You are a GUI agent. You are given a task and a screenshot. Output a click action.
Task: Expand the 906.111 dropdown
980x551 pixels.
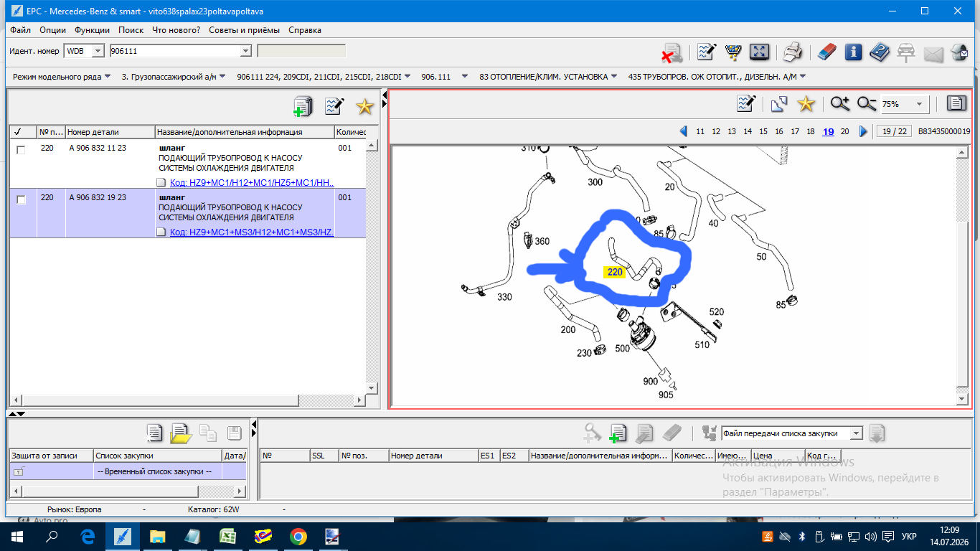(465, 77)
